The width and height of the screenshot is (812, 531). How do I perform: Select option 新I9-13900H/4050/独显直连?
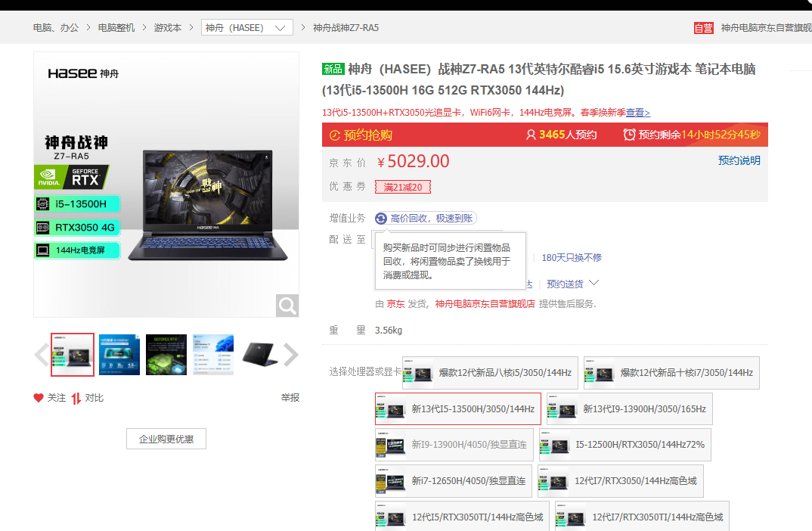pyautogui.click(x=454, y=445)
